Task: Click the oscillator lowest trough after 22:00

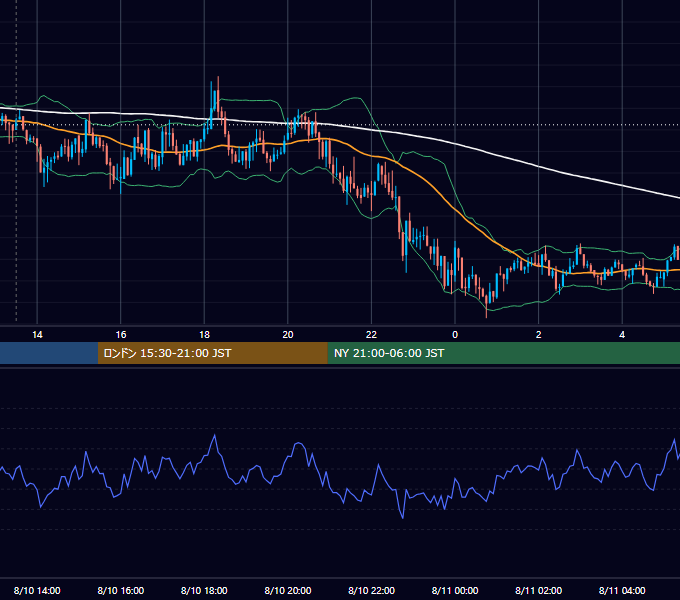Action: point(403,516)
